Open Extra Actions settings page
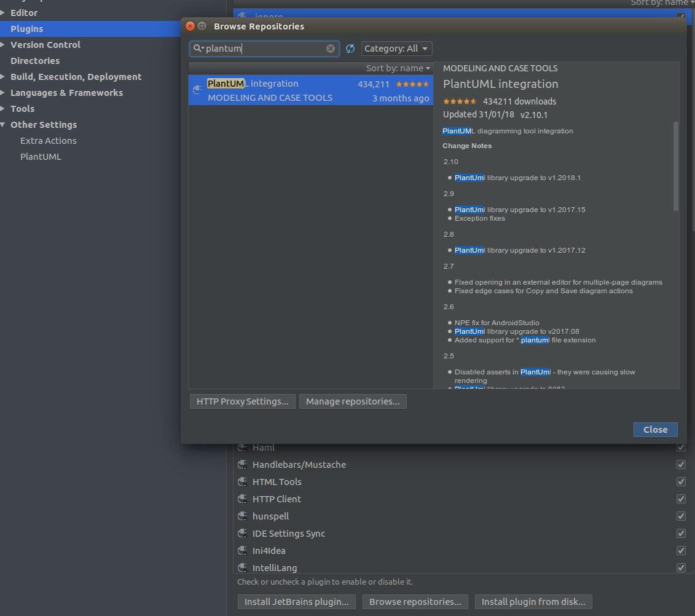The image size is (695, 616). click(x=49, y=141)
